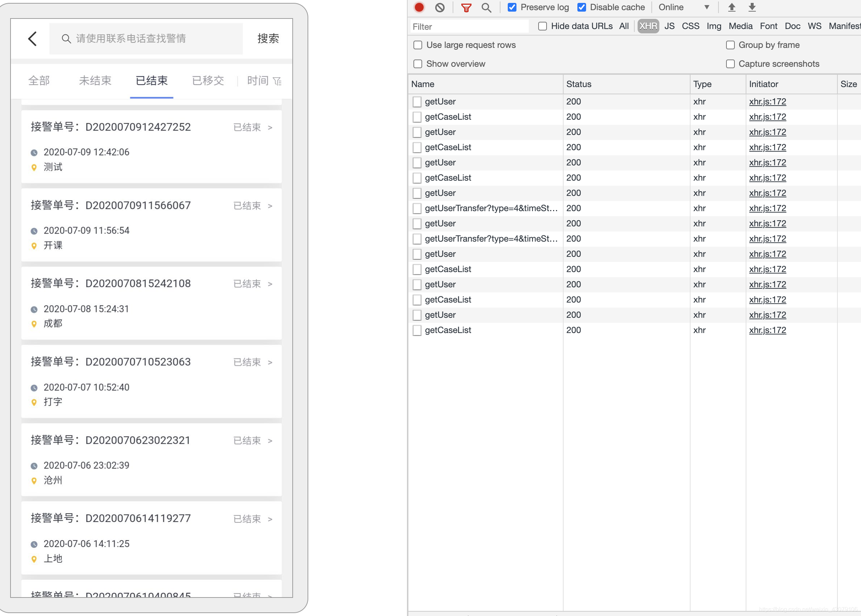Filter requests by Font type
This screenshot has height=616, width=861.
769,26
